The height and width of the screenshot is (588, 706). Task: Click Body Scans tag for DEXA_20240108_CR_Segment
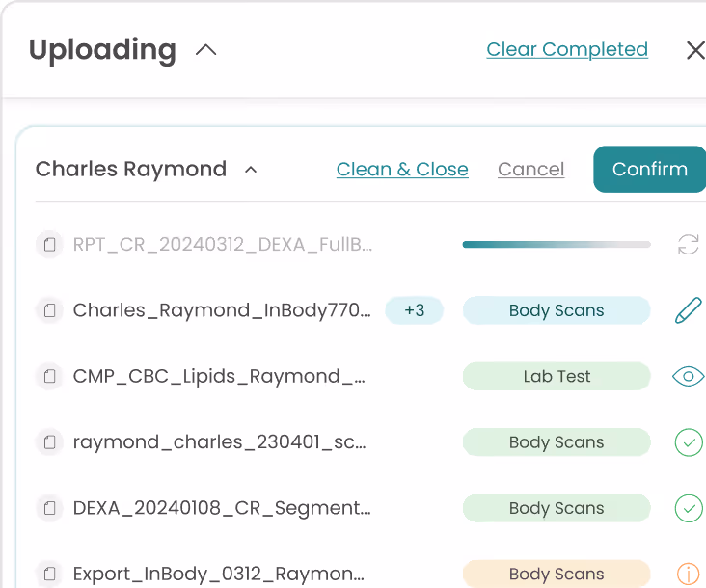click(557, 508)
